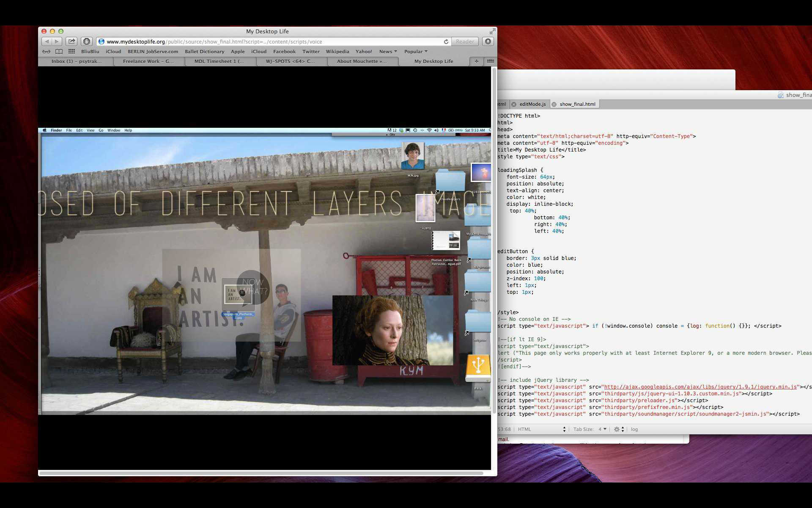This screenshot has width=812, height=508.
Task: Switch to WJ-SPOTS <64> tab
Action: [290, 61]
